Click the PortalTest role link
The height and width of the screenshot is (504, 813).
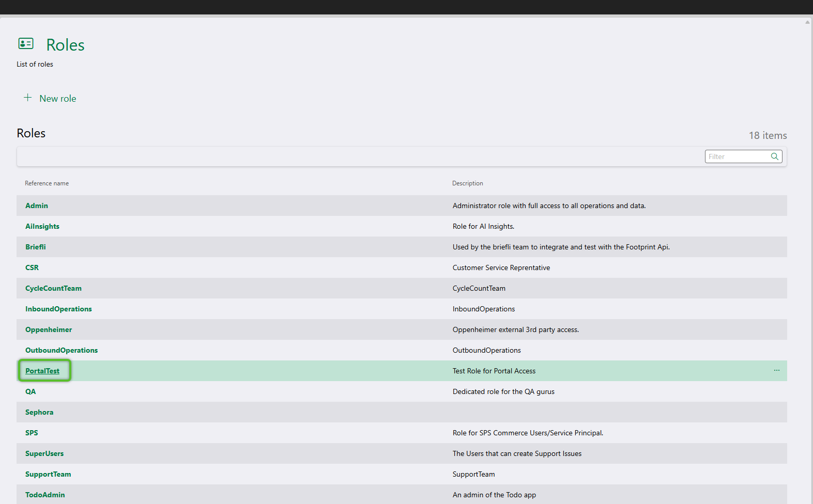[42, 371]
